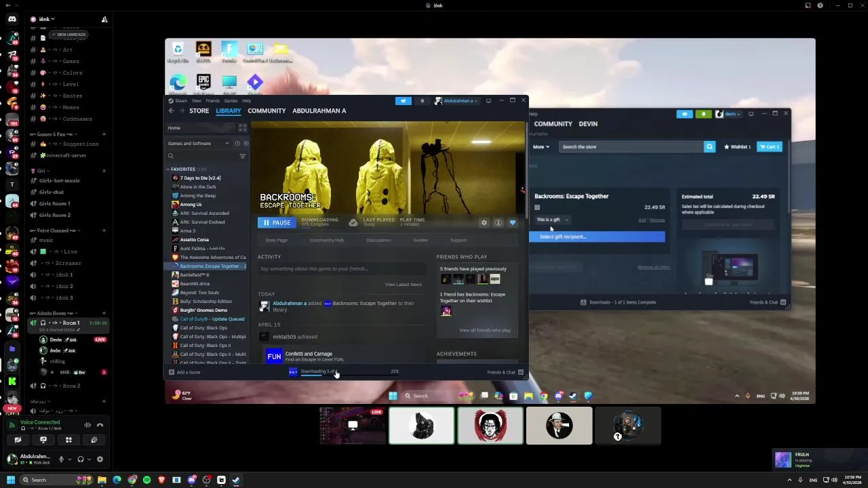Disconnect from voice with hang-up icon
The height and width of the screenshot is (488, 868).
click(x=100, y=425)
